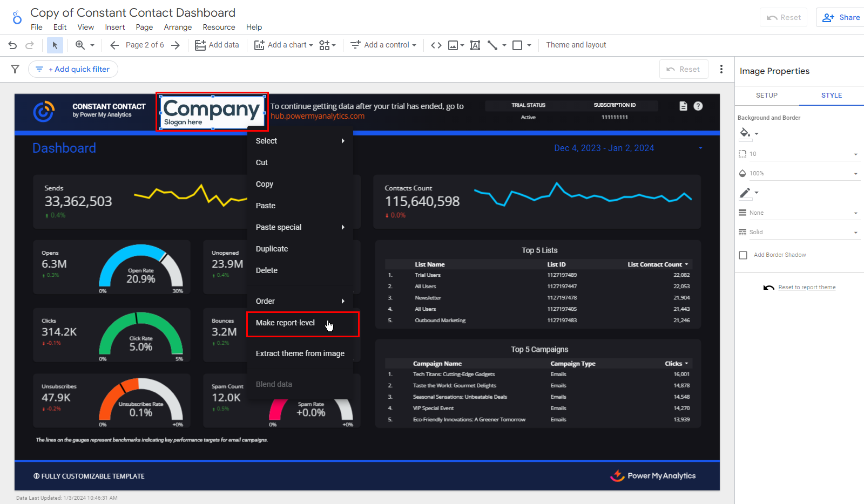Open the three-dot more options menu

(721, 69)
